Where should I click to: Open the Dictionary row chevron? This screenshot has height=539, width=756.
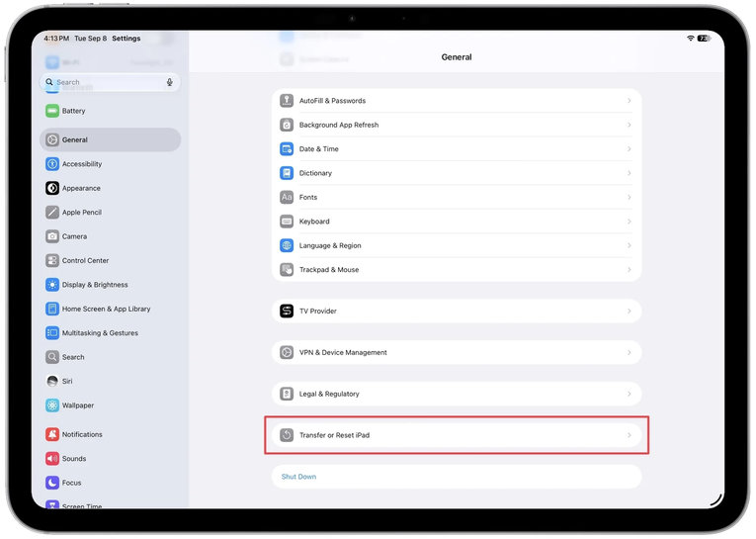(630, 173)
